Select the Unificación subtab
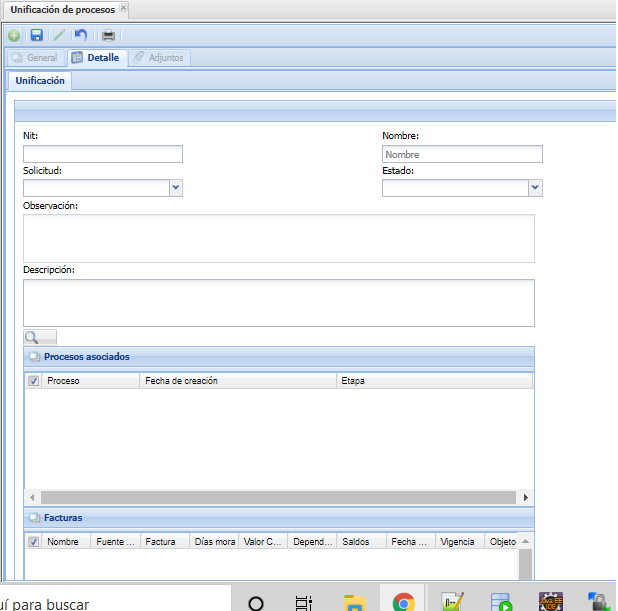618x611 pixels. pyautogui.click(x=40, y=81)
